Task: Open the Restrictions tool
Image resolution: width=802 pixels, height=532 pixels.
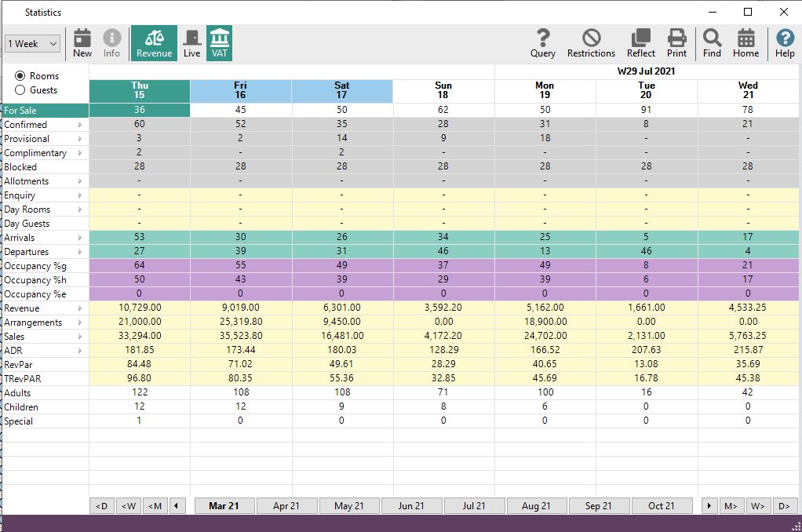Action: pos(591,42)
